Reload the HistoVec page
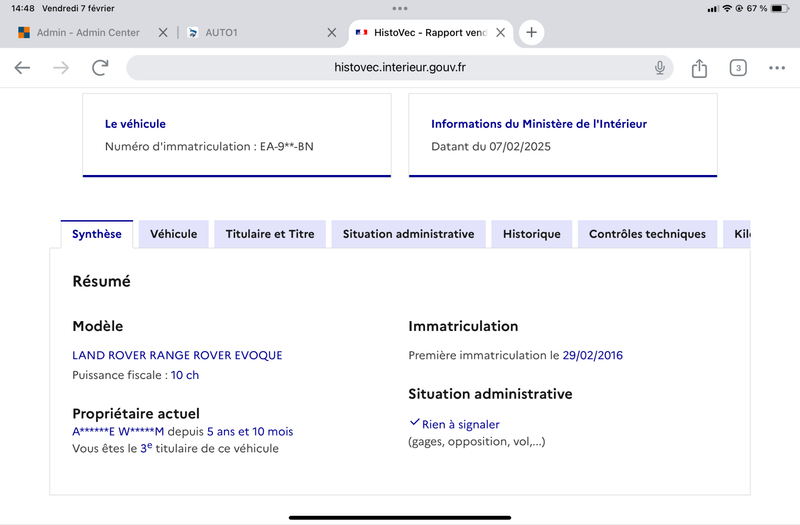The width and height of the screenshot is (800, 525). pyautogui.click(x=100, y=67)
